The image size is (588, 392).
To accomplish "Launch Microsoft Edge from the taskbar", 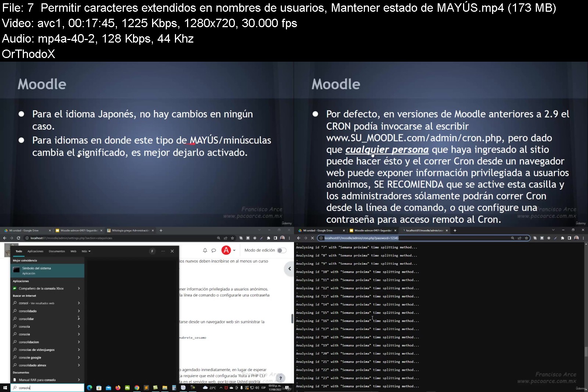I will point(89,388).
